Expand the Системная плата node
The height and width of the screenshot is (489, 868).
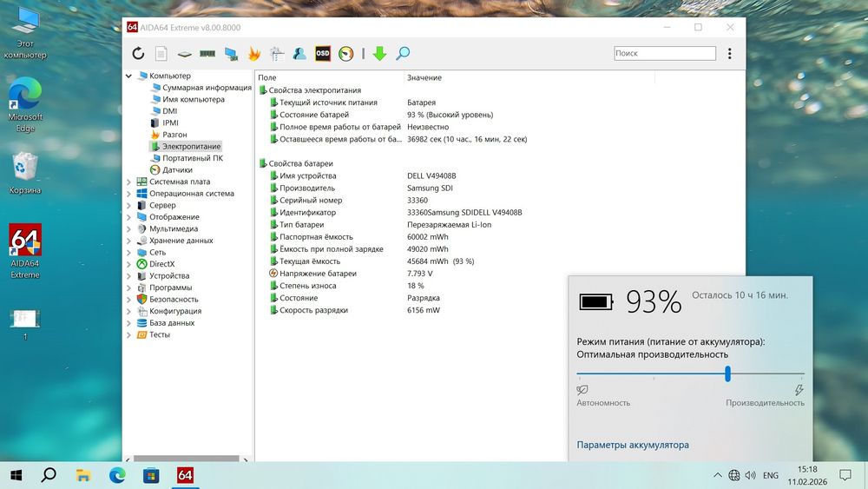click(x=129, y=182)
